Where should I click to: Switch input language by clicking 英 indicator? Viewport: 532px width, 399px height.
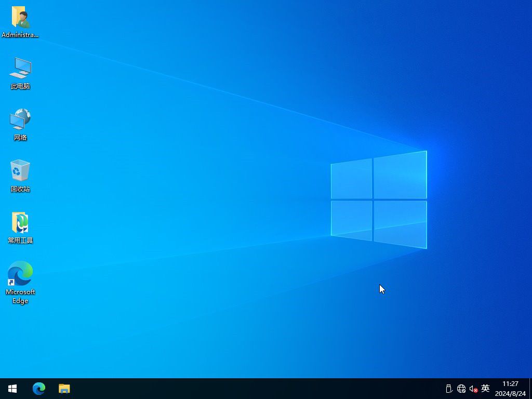point(485,389)
